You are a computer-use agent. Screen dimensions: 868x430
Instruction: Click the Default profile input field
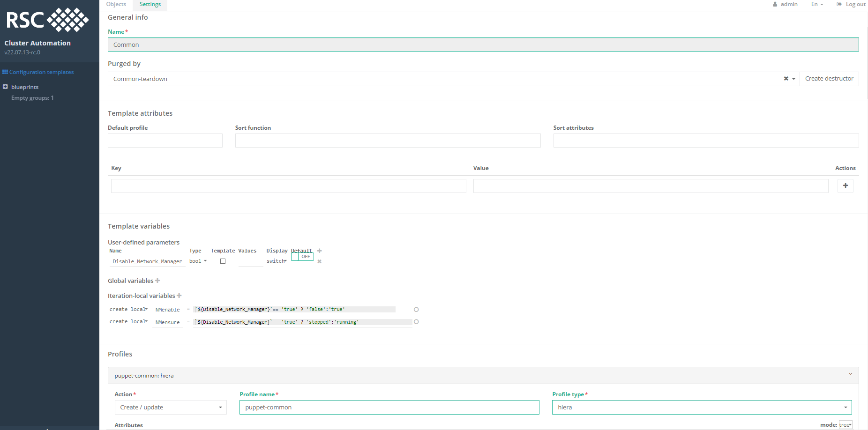click(165, 141)
